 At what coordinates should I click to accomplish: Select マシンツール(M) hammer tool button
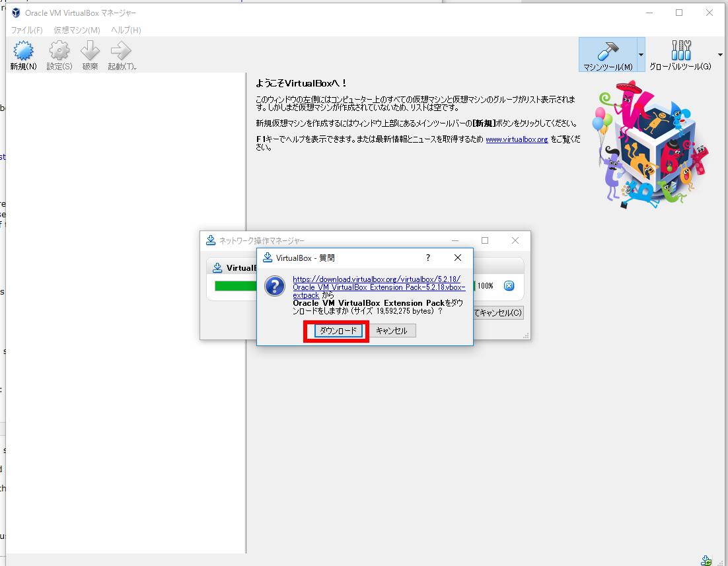pos(607,54)
